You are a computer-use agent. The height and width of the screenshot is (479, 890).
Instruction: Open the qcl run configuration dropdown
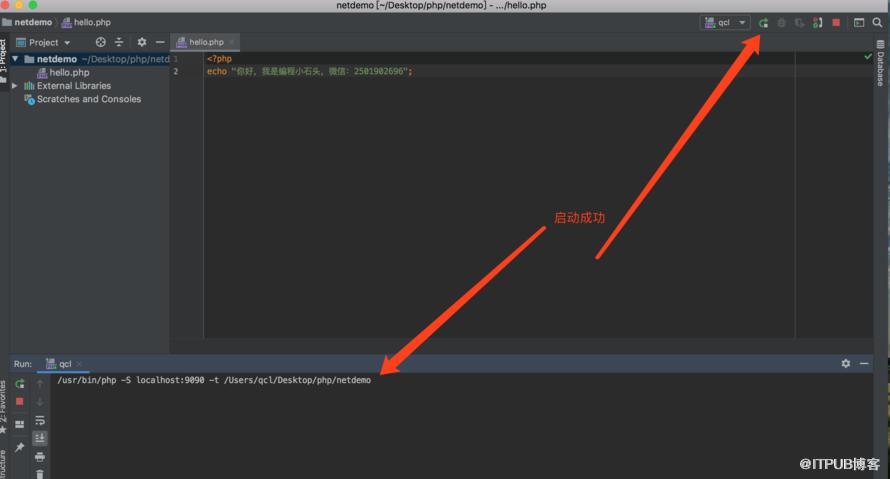(x=725, y=23)
